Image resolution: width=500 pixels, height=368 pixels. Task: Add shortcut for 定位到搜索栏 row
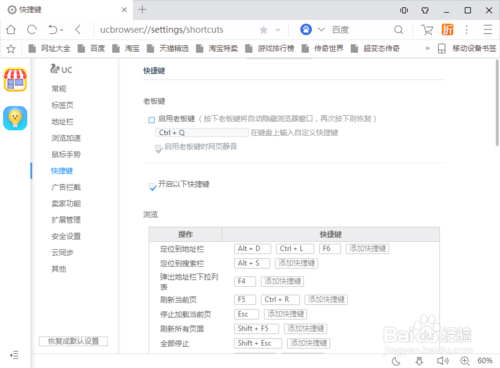pyautogui.click(x=296, y=263)
